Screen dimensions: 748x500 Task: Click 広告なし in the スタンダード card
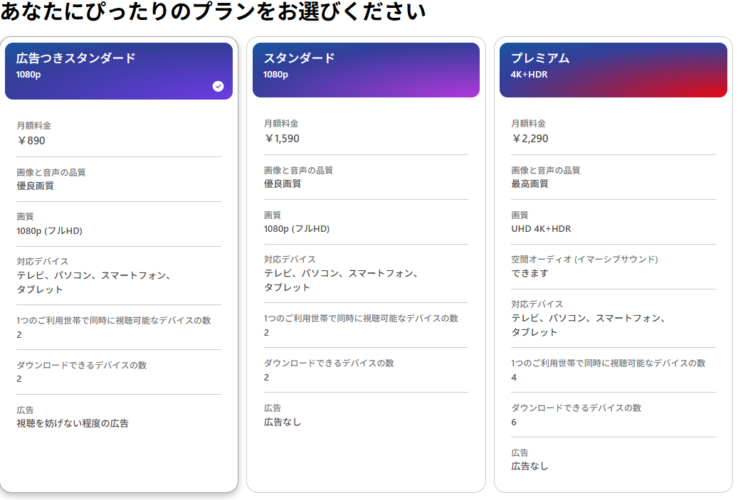282,421
